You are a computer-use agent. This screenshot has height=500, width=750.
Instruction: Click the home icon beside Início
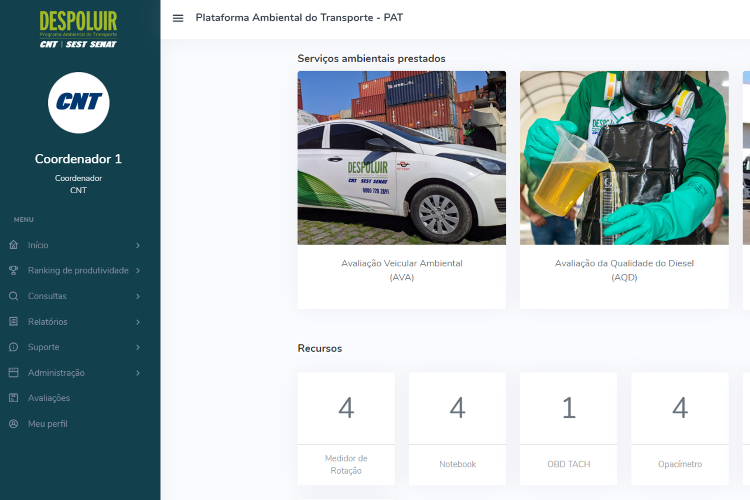13,245
